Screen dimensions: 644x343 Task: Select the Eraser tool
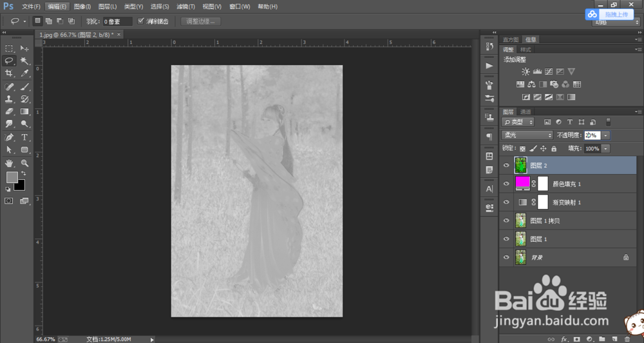tap(9, 112)
